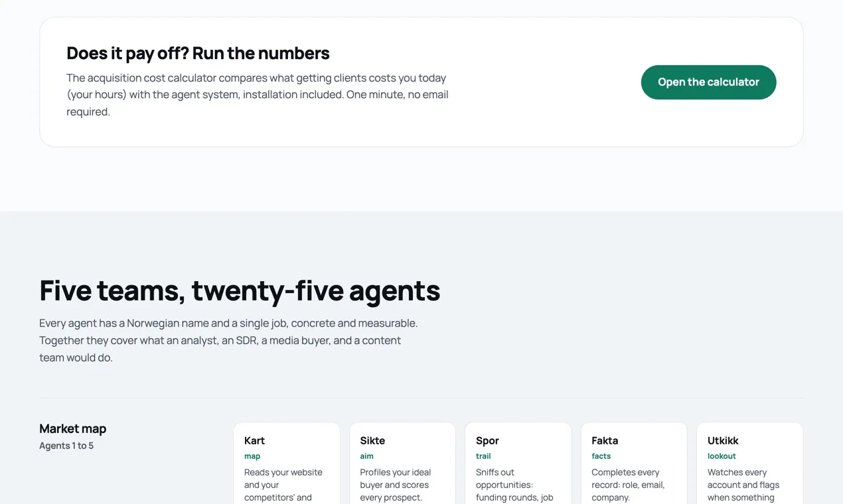Click the 'Five teams, twenty-five agents' heading

tap(240, 290)
